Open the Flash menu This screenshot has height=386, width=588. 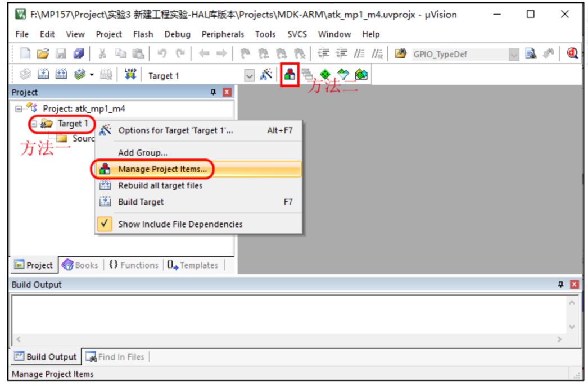click(x=143, y=34)
